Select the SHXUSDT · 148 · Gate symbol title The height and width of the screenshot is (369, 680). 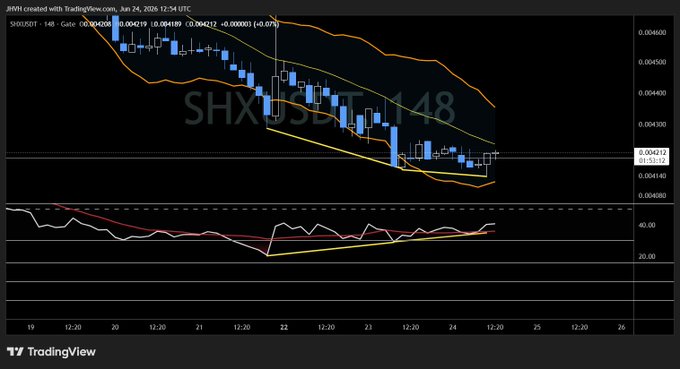tap(42, 24)
